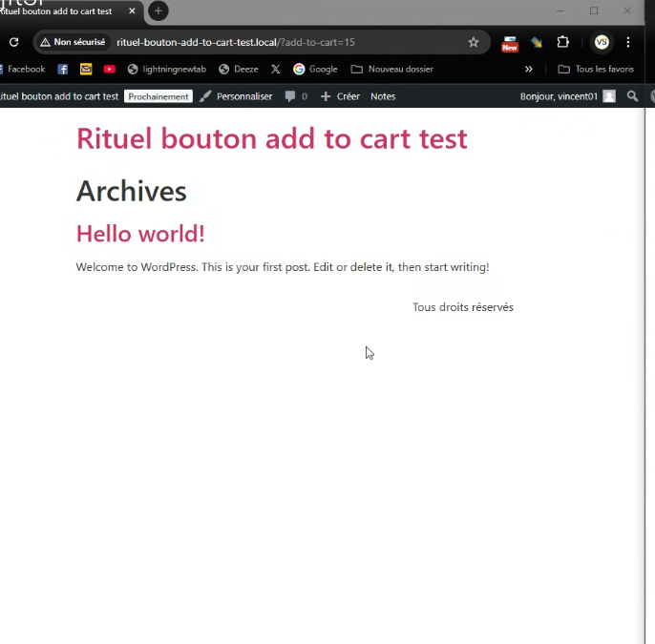655x644 pixels.
Task: Open the Nouveau dossier bookmark folder
Action: click(x=391, y=70)
